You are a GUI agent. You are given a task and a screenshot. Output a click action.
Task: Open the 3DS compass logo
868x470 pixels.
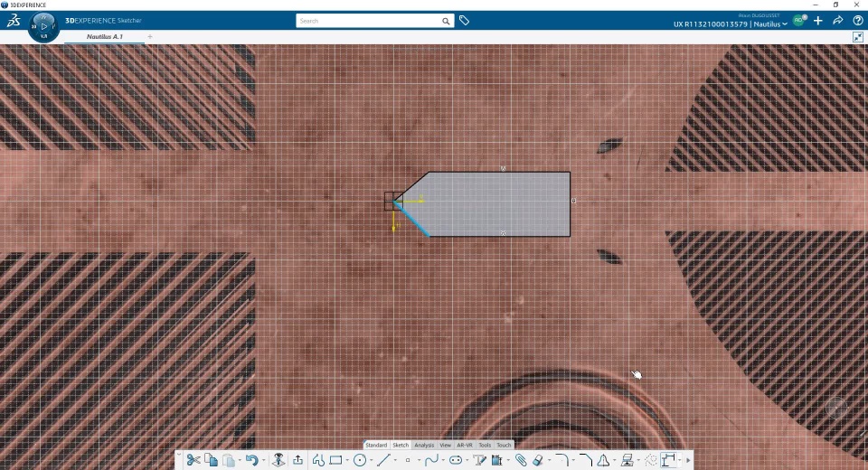14,21
